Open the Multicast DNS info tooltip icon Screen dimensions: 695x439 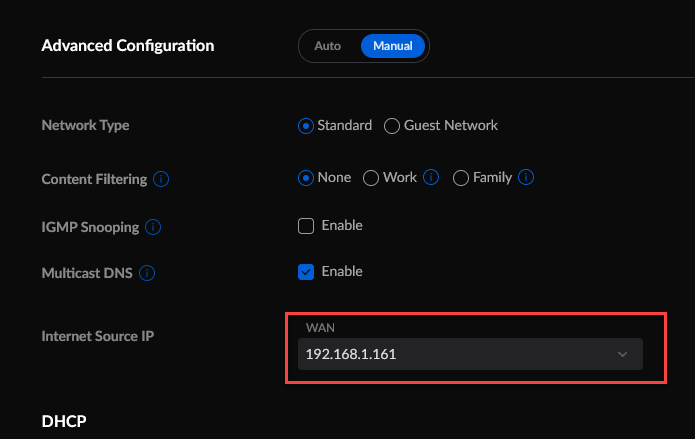[x=146, y=273]
